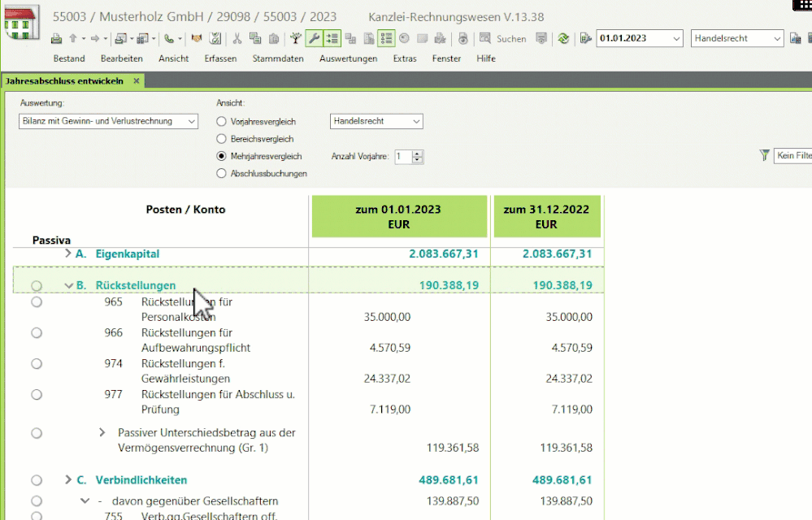Click the Anzahl Vorjahre number field
Screen dimensions: 812x520
(x=403, y=157)
